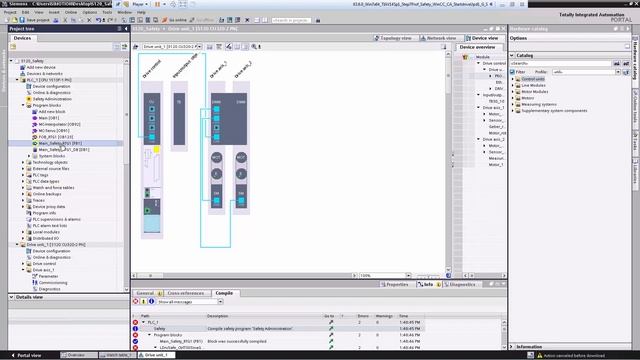Collapse the Project tree panel arrow
The width and height of the screenshot is (640, 360).
point(126,29)
